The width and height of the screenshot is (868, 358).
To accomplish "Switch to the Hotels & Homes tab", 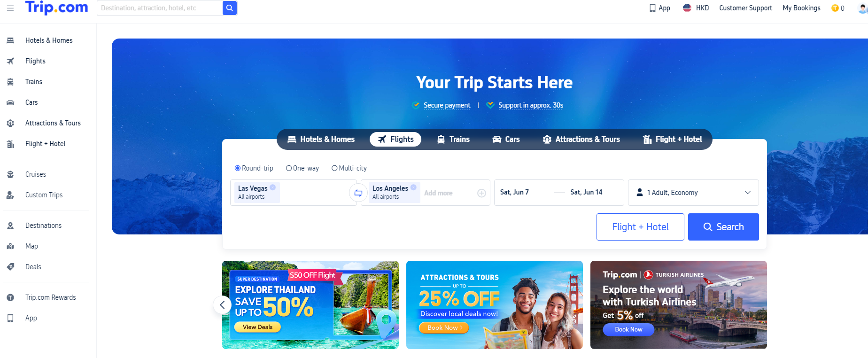I will (321, 139).
